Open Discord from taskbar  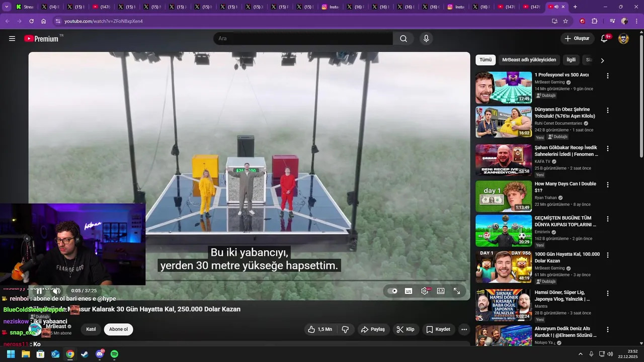click(100, 354)
